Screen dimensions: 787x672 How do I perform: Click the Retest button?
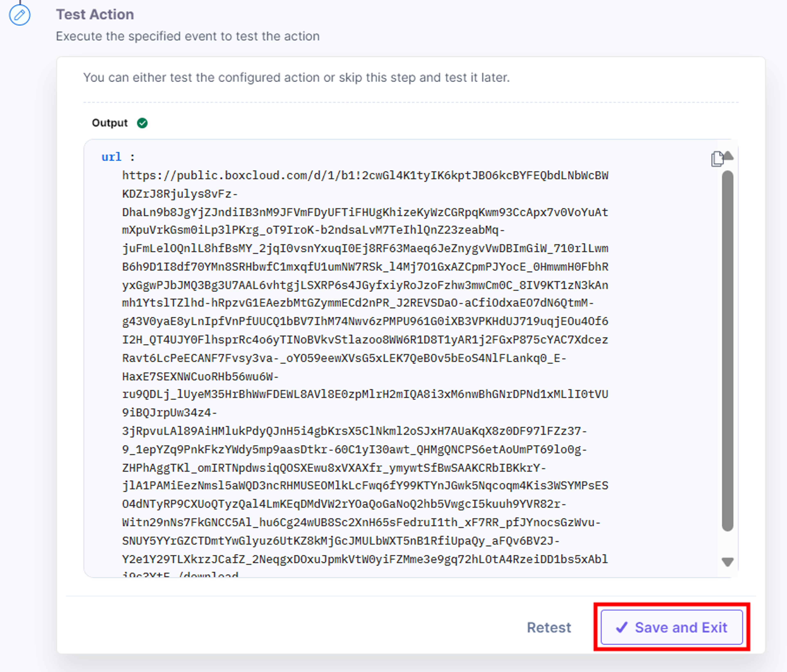[549, 627]
